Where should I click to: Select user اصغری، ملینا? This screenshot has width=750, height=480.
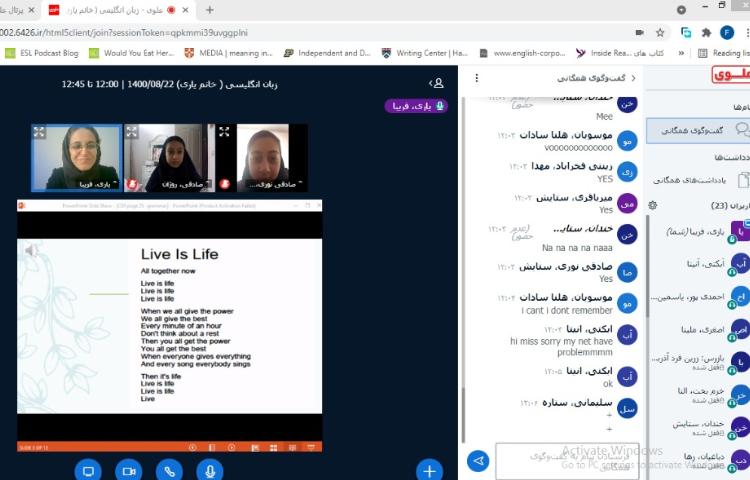[701, 329]
